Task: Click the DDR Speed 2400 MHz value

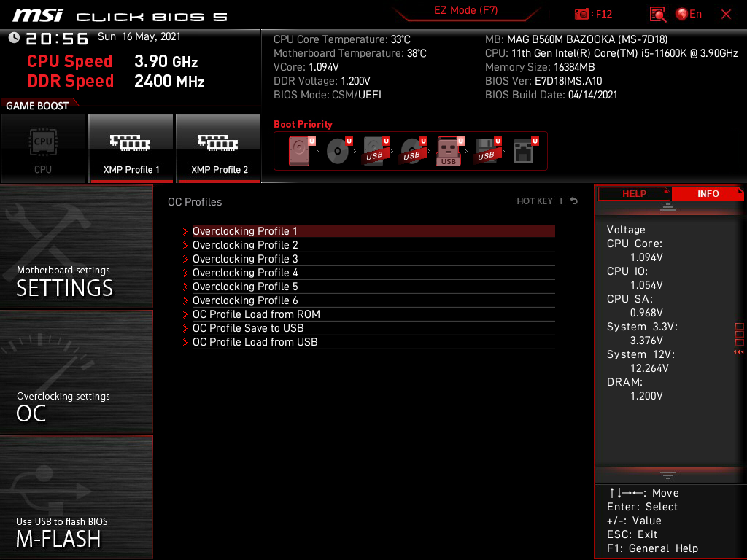Action: click(169, 81)
